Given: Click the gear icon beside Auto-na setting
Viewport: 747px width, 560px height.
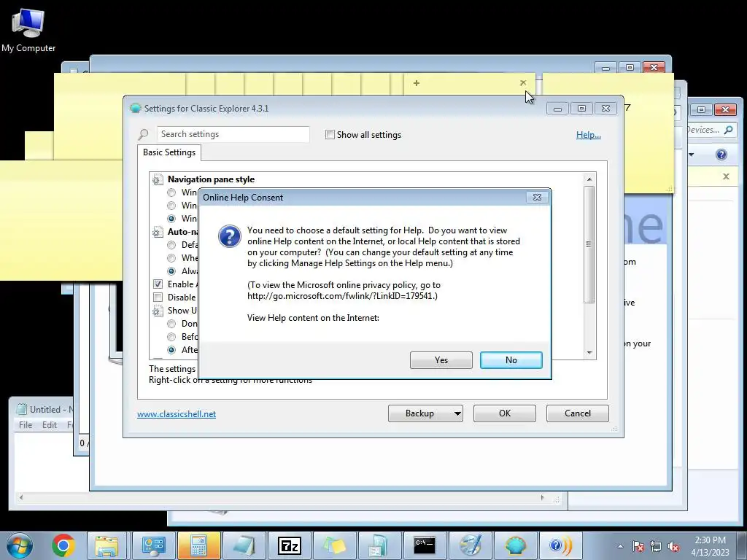Looking at the screenshot, I should pos(158,233).
